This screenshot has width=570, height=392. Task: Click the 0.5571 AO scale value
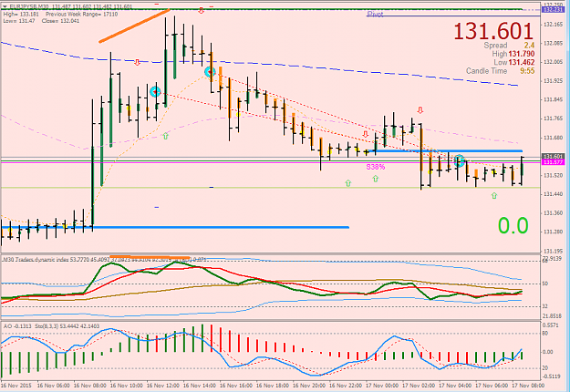coord(552,325)
